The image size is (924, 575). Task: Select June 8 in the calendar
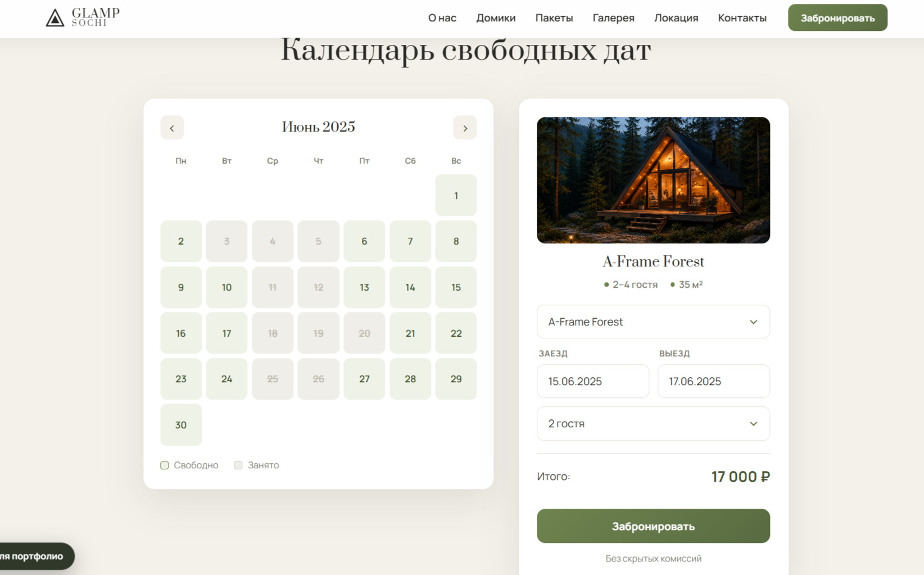point(456,241)
